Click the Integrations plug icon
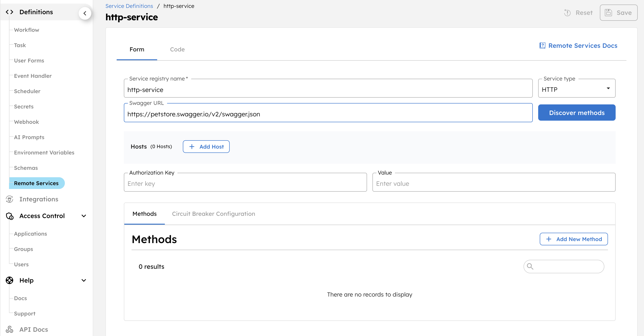 pyautogui.click(x=9, y=199)
